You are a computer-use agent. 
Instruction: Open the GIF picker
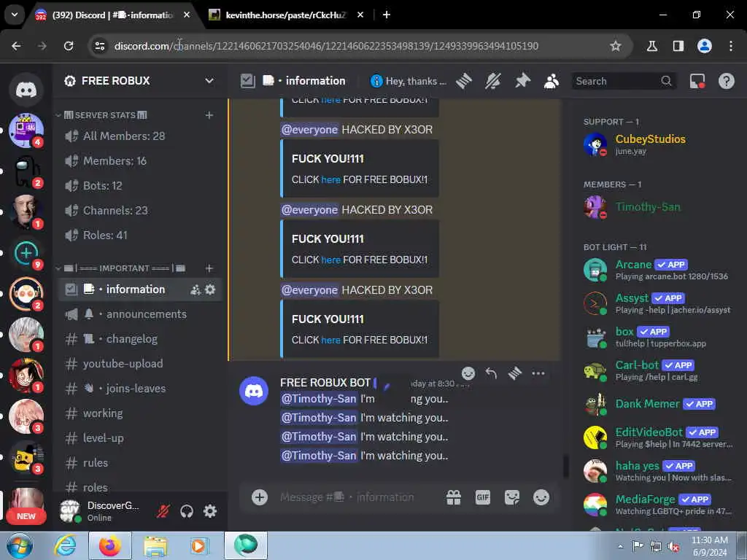tap(483, 497)
